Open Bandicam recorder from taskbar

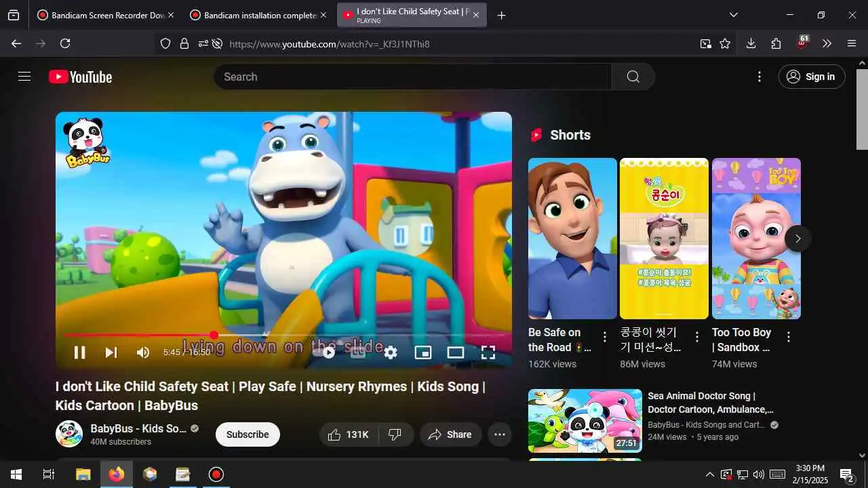click(216, 474)
